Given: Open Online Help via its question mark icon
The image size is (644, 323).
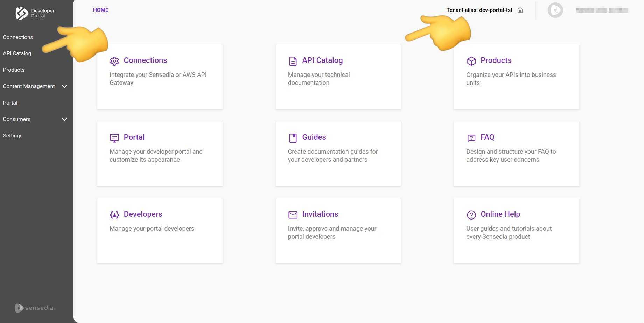Looking at the screenshot, I should pos(471,215).
